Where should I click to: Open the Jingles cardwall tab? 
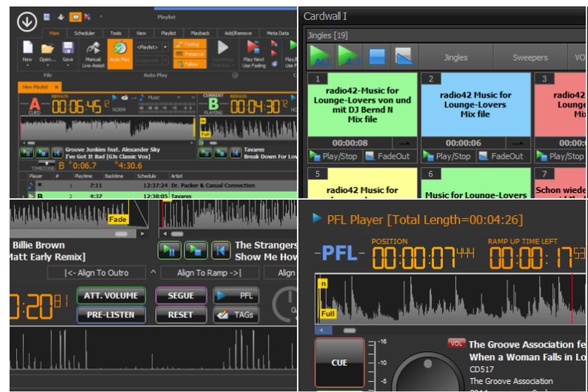(456, 58)
